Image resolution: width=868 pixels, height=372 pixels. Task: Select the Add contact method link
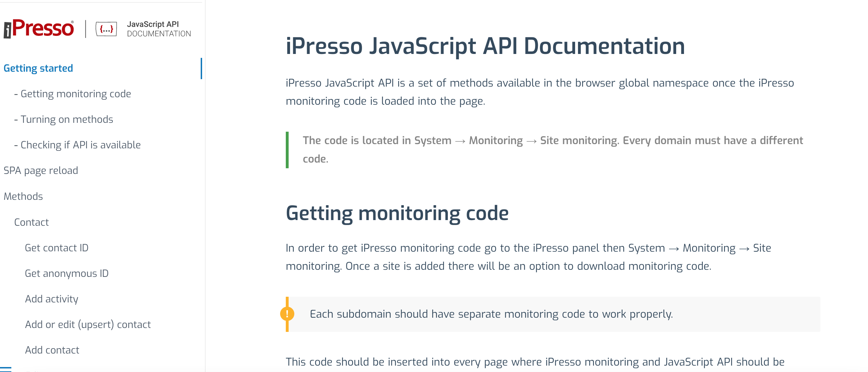pyautogui.click(x=52, y=350)
